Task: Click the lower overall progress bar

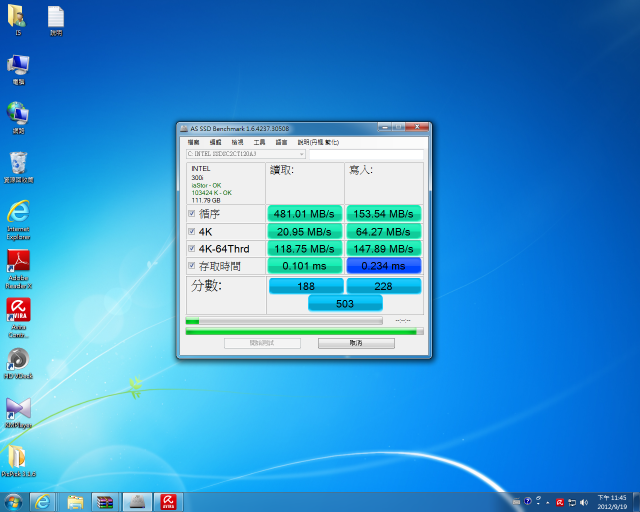Action: 304,332
